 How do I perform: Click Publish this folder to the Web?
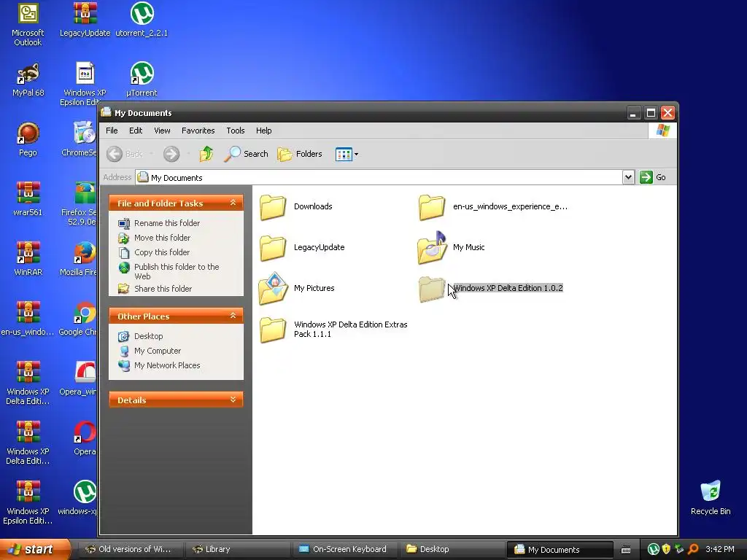(177, 271)
